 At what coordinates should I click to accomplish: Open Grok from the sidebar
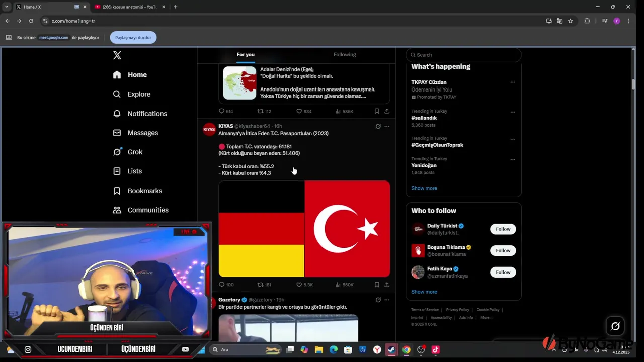click(128, 152)
